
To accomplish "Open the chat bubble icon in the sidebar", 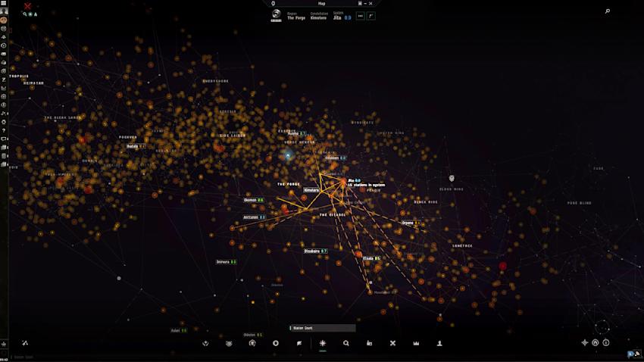I will (x=4, y=139).
